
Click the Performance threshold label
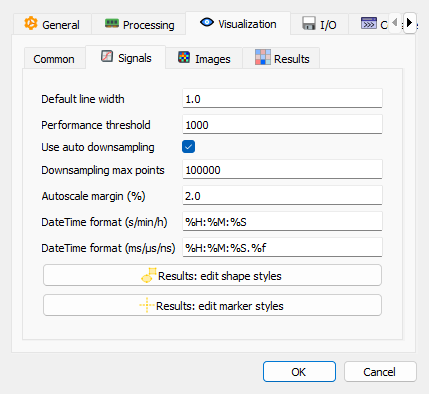[96, 125]
